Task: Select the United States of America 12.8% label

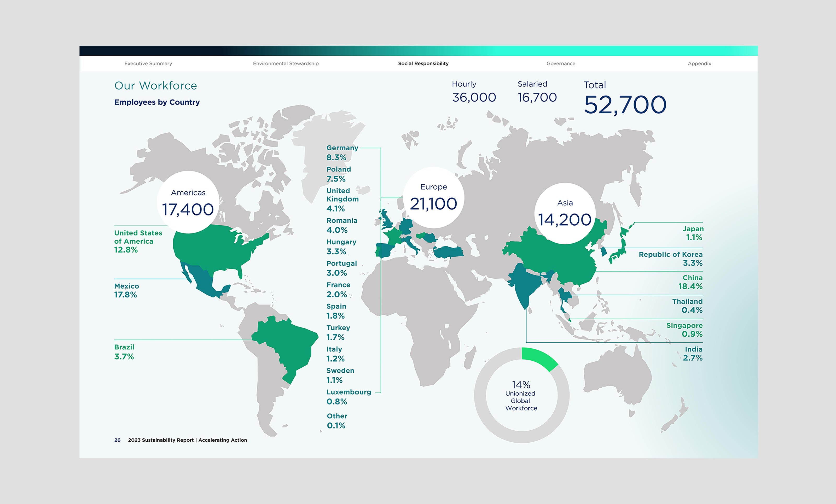Action: click(x=138, y=241)
